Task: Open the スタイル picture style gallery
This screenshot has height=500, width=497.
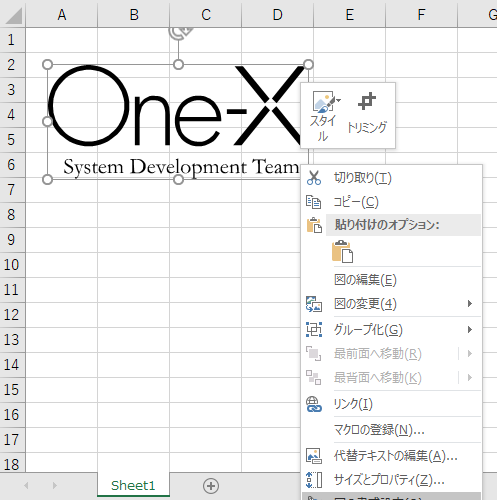Action: [x=323, y=115]
